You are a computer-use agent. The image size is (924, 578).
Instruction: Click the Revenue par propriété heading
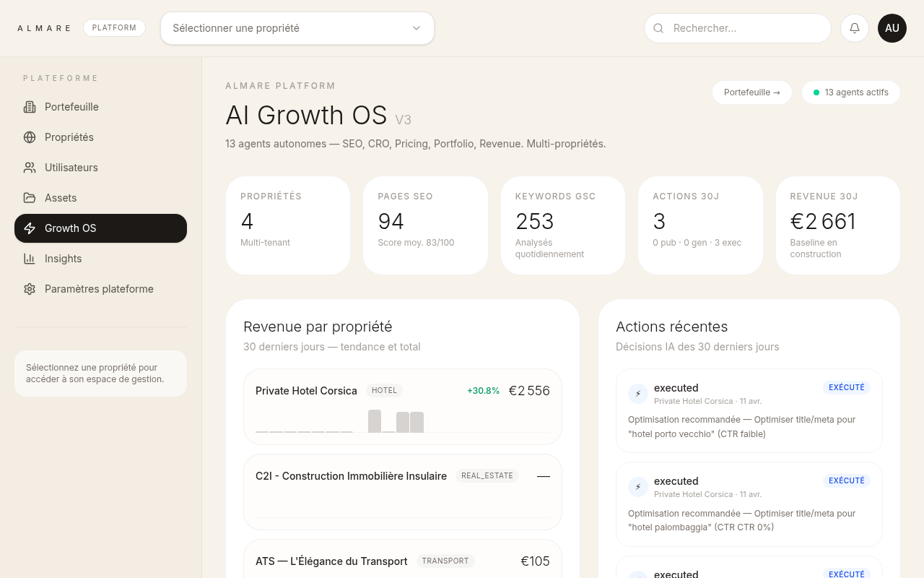(318, 327)
